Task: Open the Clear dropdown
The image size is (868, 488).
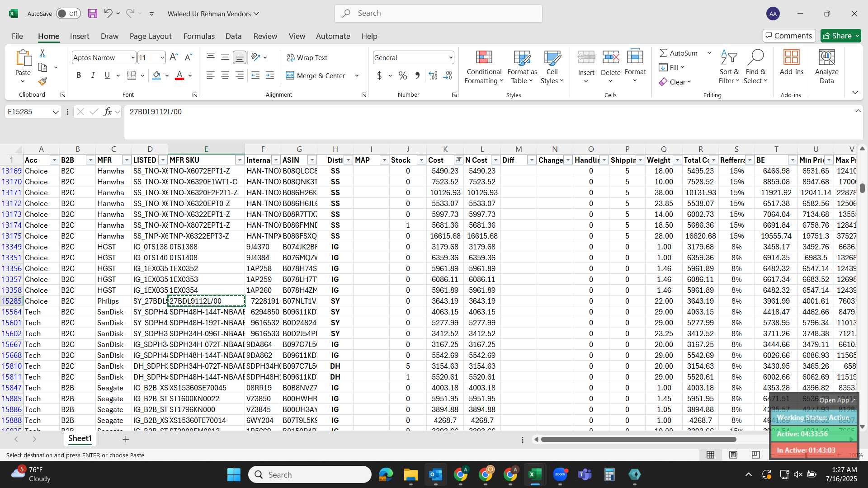Action: [675, 82]
